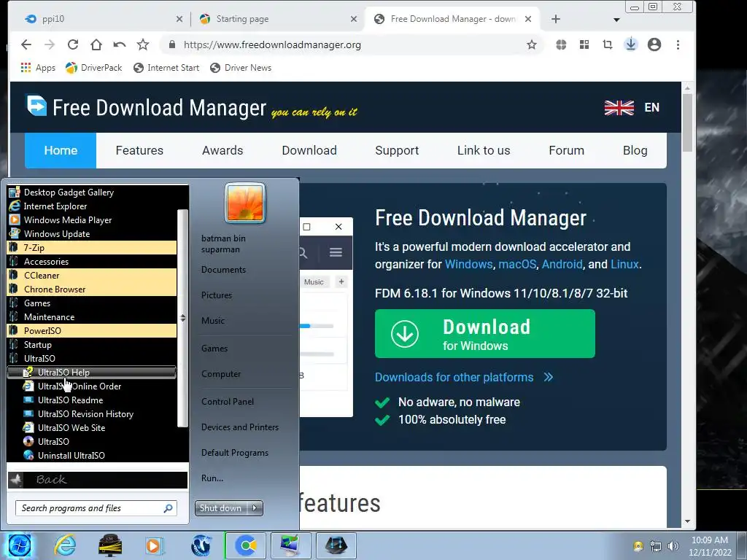Go Back to the main Start menu
747x560 pixels.
click(98, 480)
